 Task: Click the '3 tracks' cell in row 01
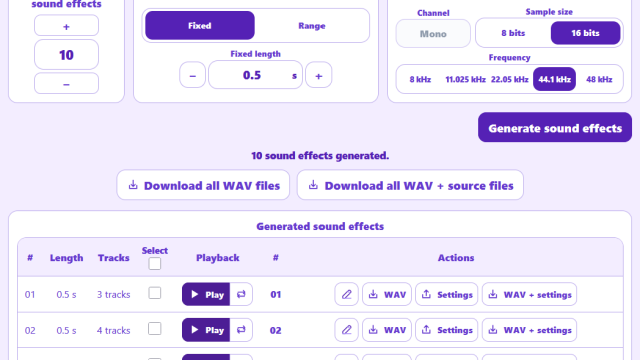tap(113, 294)
